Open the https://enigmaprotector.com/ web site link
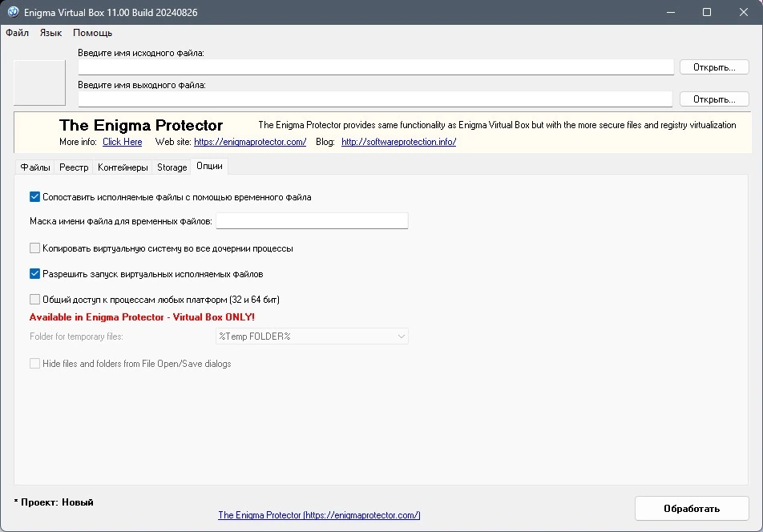The height and width of the screenshot is (532, 763). point(250,142)
